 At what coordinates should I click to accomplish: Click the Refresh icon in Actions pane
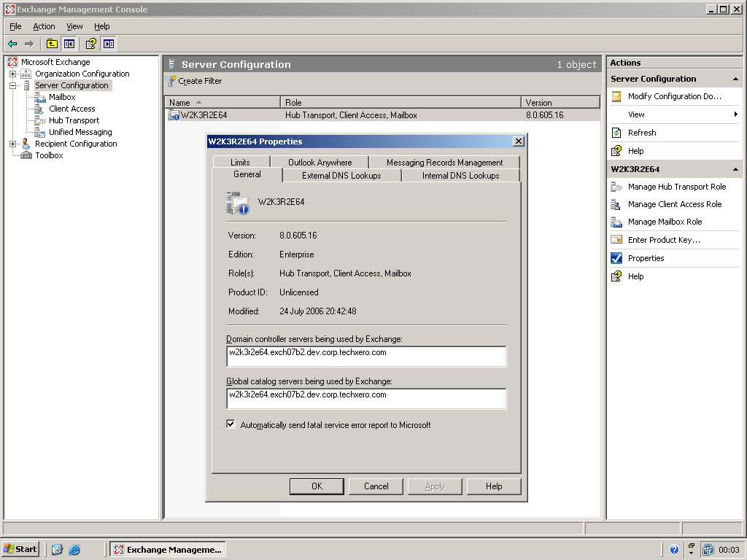(616, 133)
